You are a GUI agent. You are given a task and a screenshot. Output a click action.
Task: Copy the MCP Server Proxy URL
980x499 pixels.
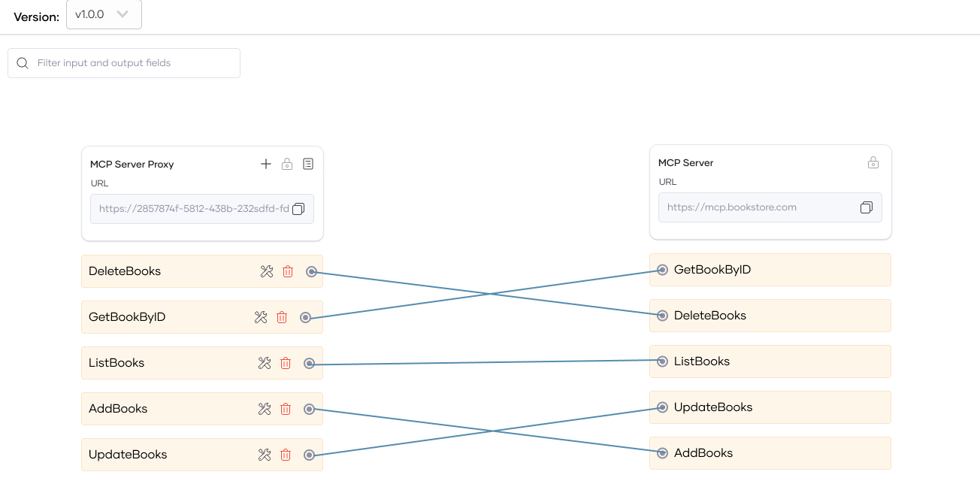pos(298,209)
